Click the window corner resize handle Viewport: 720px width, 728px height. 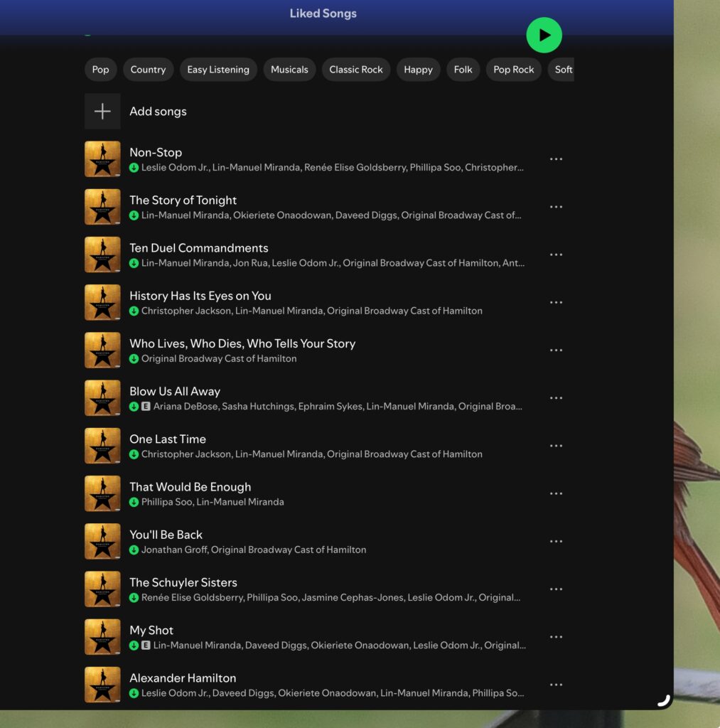(x=665, y=700)
